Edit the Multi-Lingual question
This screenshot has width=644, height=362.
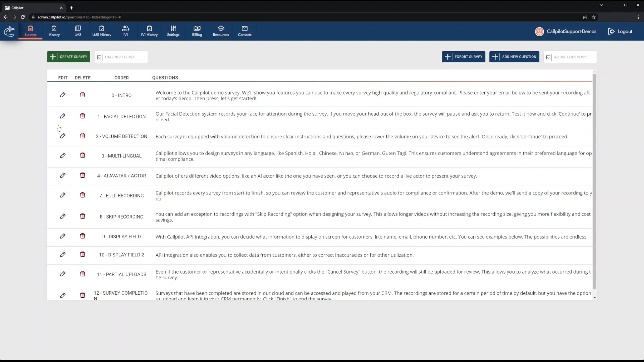63,156
